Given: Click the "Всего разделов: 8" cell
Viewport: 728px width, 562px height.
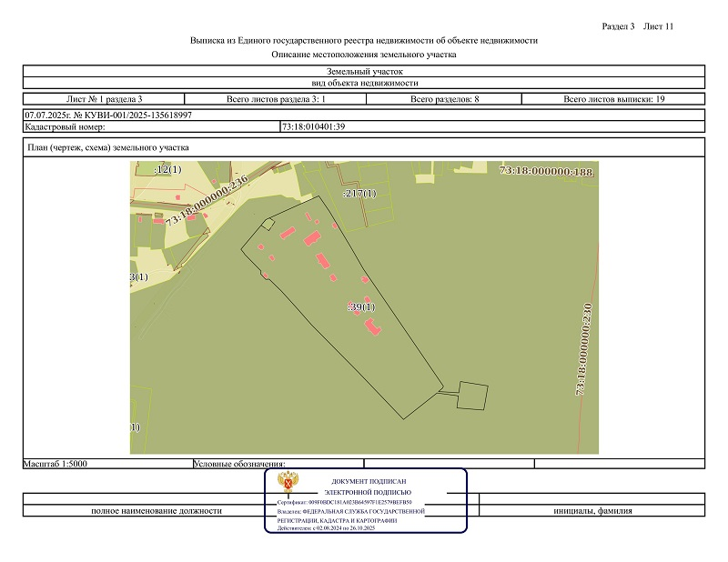Looking at the screenshot, I should tap(444, 98).
